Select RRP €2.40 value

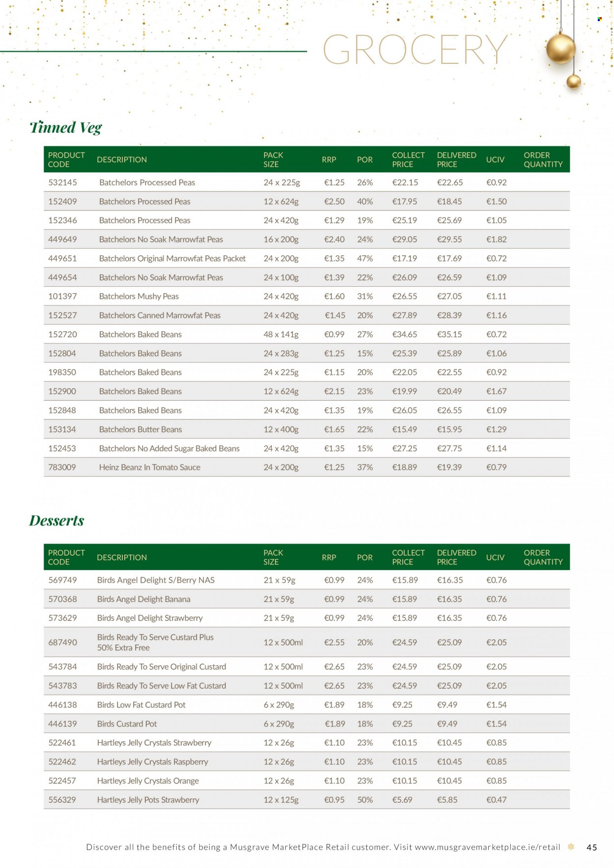pos(335,240)
